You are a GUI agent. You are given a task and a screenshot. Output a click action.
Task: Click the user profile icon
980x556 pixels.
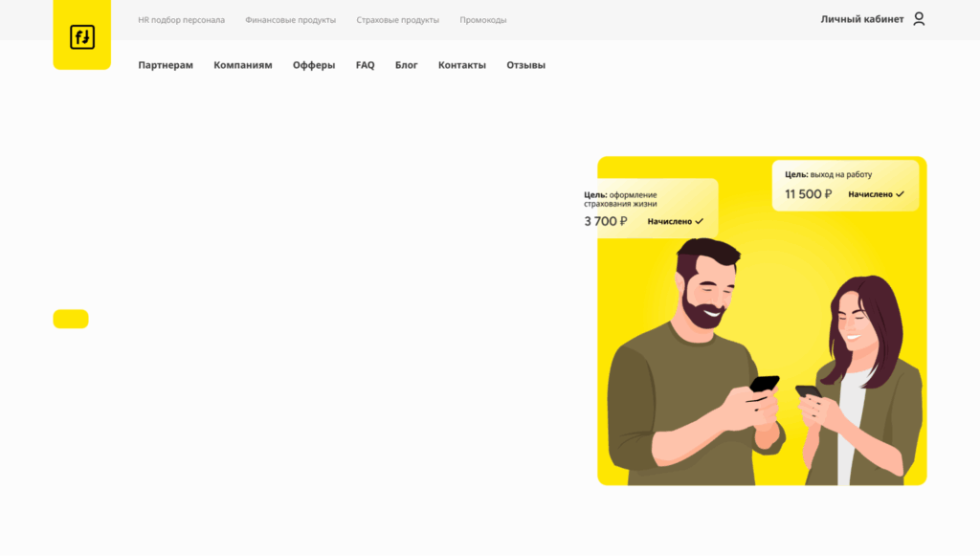coord(919,19)
